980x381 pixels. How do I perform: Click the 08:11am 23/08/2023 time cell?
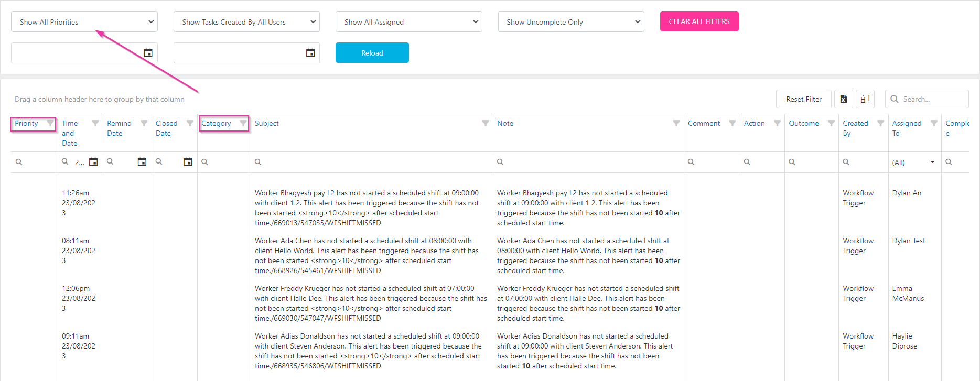79,251
